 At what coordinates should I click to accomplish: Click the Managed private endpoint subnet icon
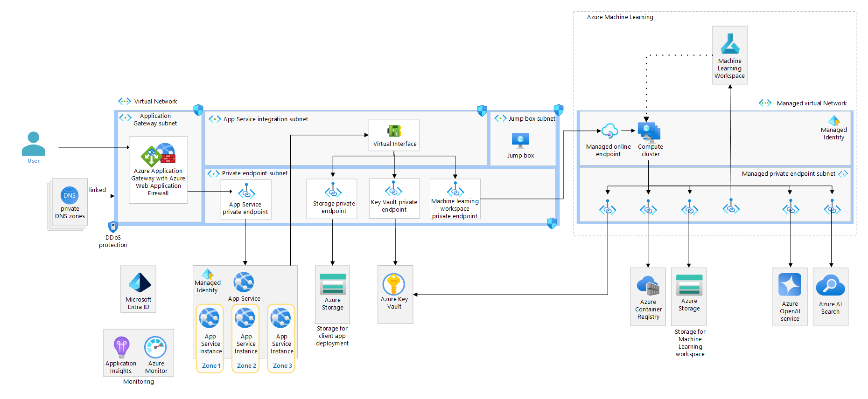coord(843,174)
